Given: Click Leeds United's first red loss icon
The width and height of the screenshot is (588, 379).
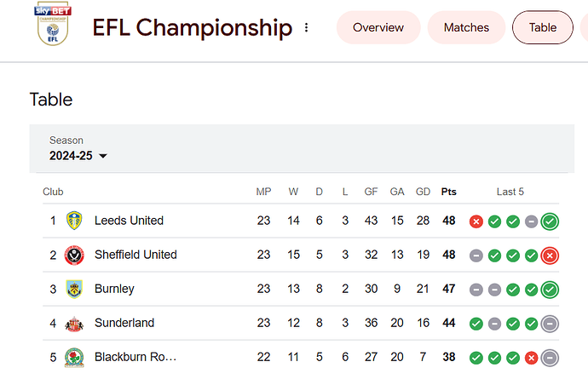Looking at the screenshot, I should [x=476, y=221].
